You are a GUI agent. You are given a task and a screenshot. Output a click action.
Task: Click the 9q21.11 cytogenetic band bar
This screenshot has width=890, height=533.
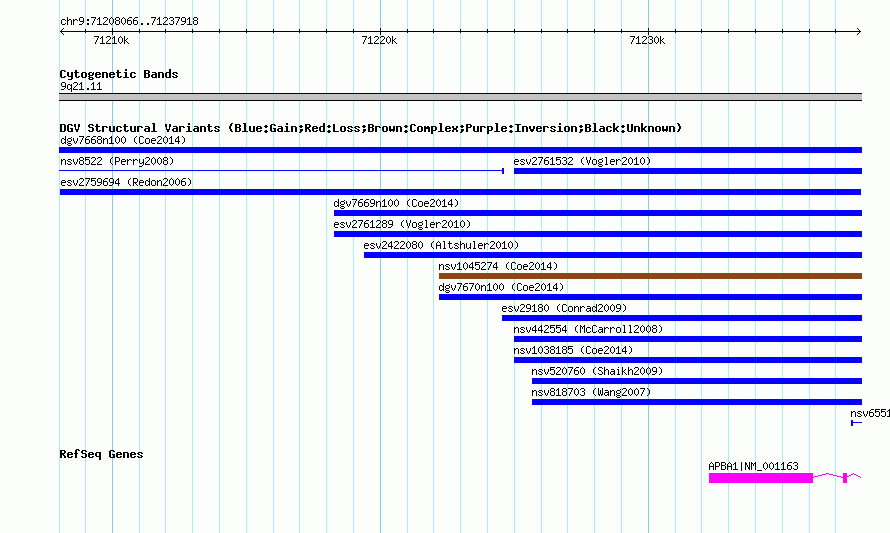click(460, 97)
